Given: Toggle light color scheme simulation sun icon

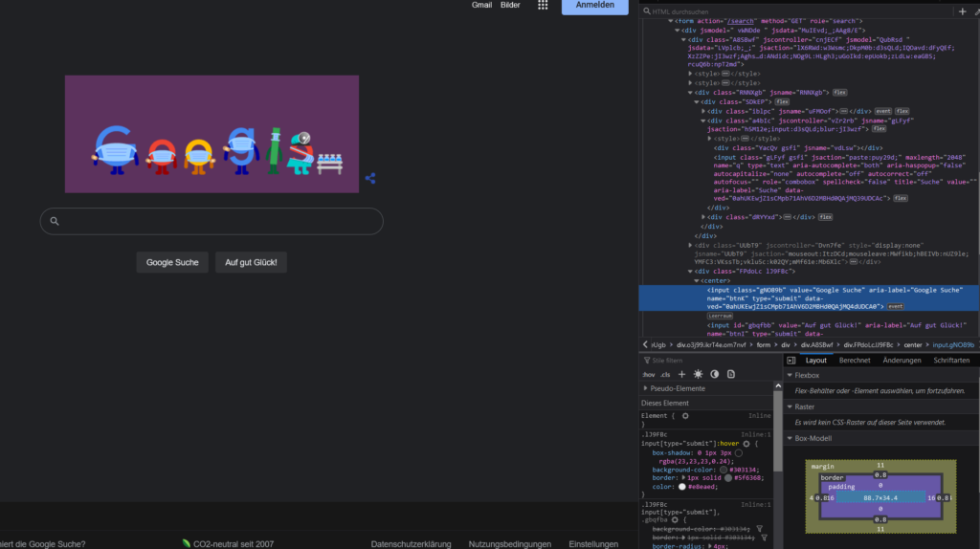Looking at the screenshot, I should click(698, 374).
